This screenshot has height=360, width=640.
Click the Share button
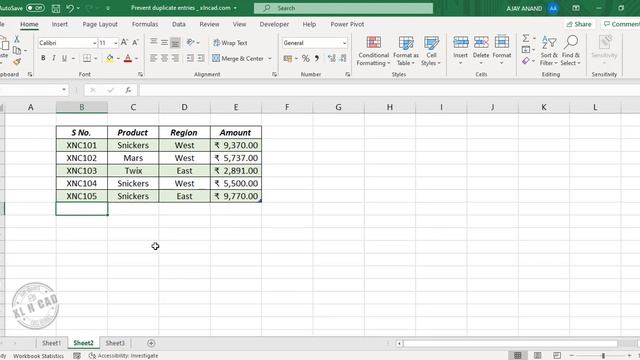(x=579, y=24)
